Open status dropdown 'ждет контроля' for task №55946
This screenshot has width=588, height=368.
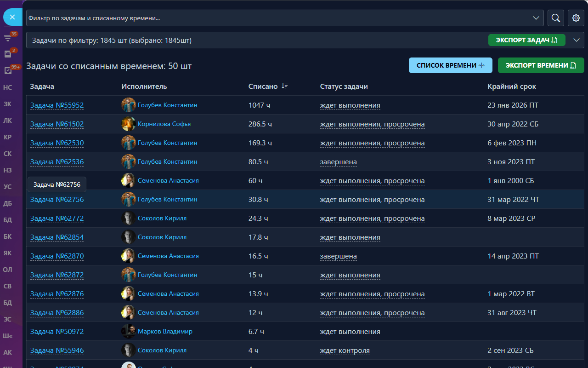point(345,351)
